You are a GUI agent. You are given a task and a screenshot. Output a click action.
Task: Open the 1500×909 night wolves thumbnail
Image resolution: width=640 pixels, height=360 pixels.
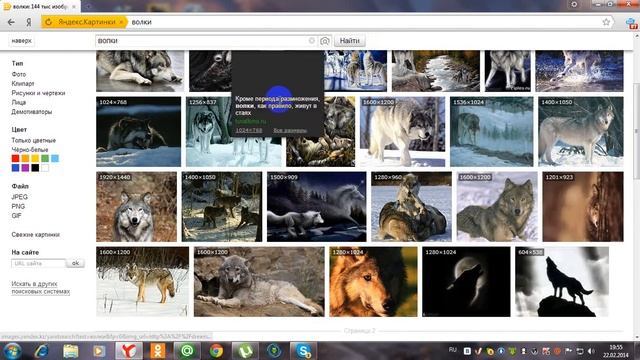[317, 207]
